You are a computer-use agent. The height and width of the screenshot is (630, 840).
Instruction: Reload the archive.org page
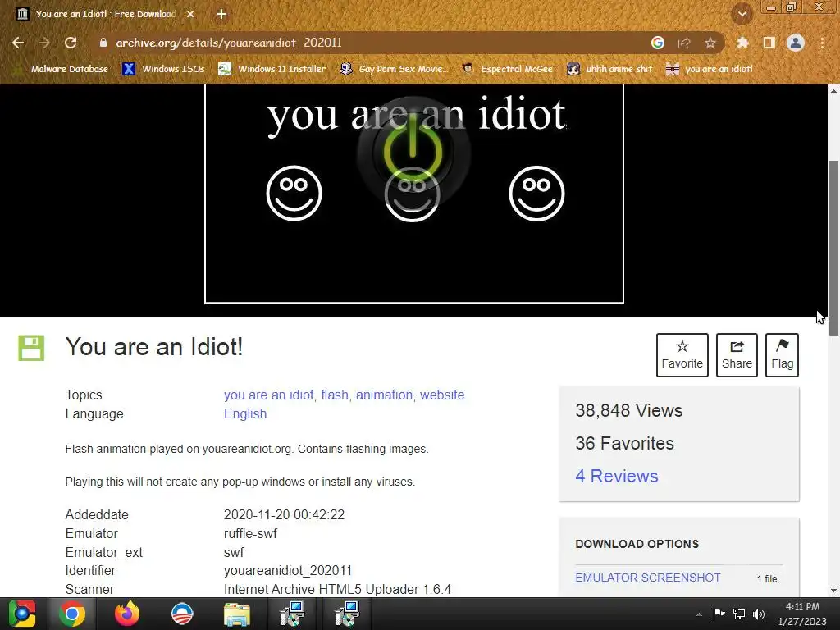(x=71, y=43)
